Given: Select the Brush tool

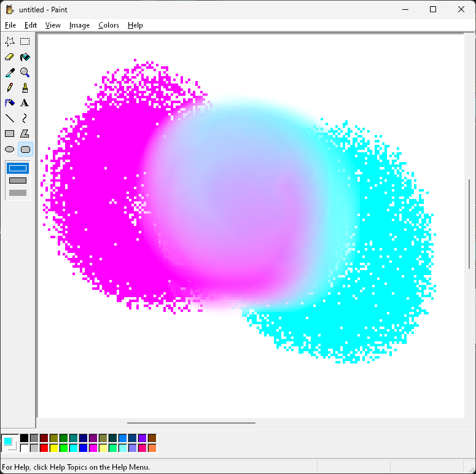Looking at the screenshot, I should 25,88.
